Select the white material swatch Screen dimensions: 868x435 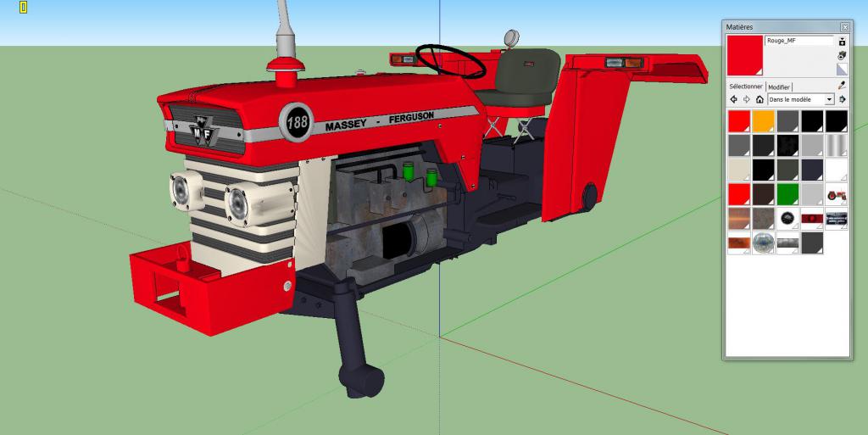836,170
